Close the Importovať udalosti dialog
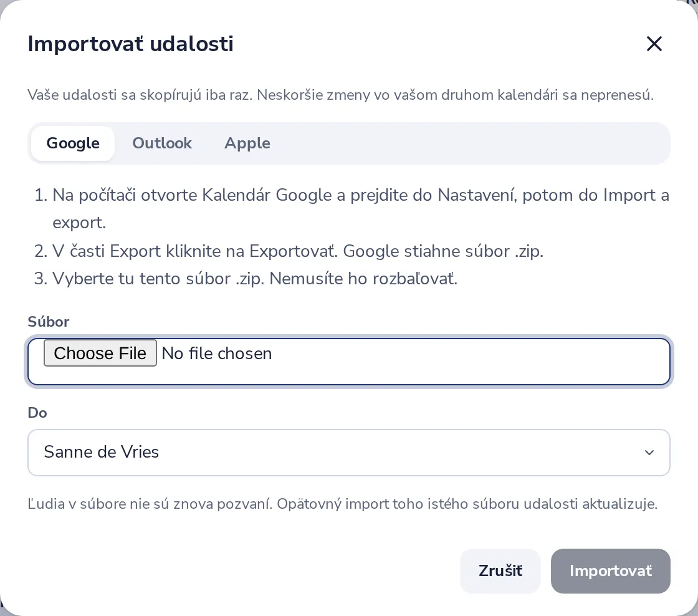698x616 pixels. pos(654,44)
